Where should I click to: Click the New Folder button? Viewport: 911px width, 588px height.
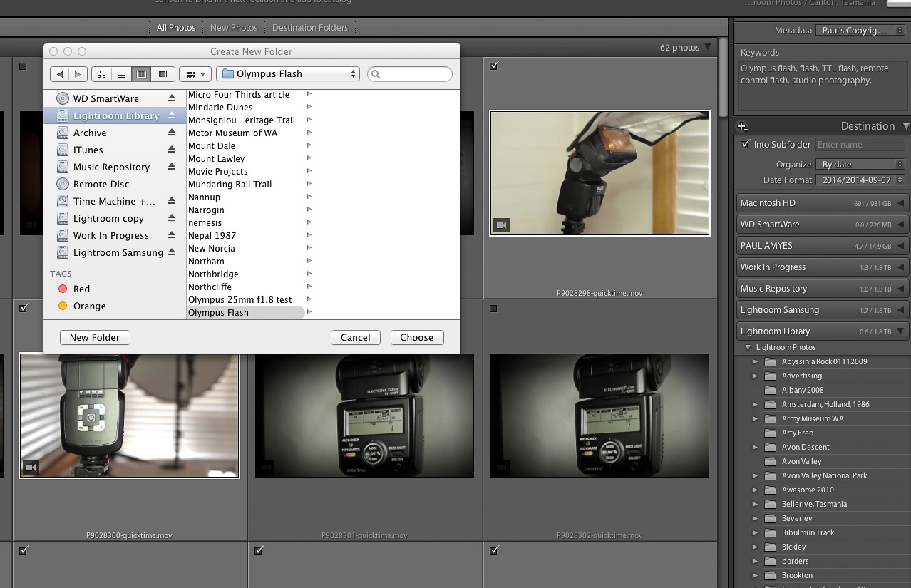click(95, 337)
